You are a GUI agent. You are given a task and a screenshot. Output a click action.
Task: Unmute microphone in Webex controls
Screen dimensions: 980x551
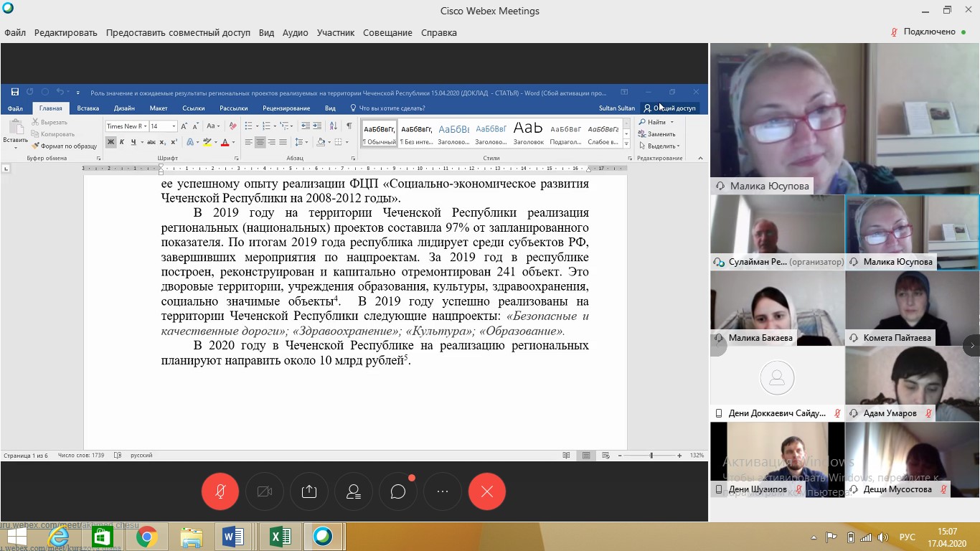click(x=220, y=491)
